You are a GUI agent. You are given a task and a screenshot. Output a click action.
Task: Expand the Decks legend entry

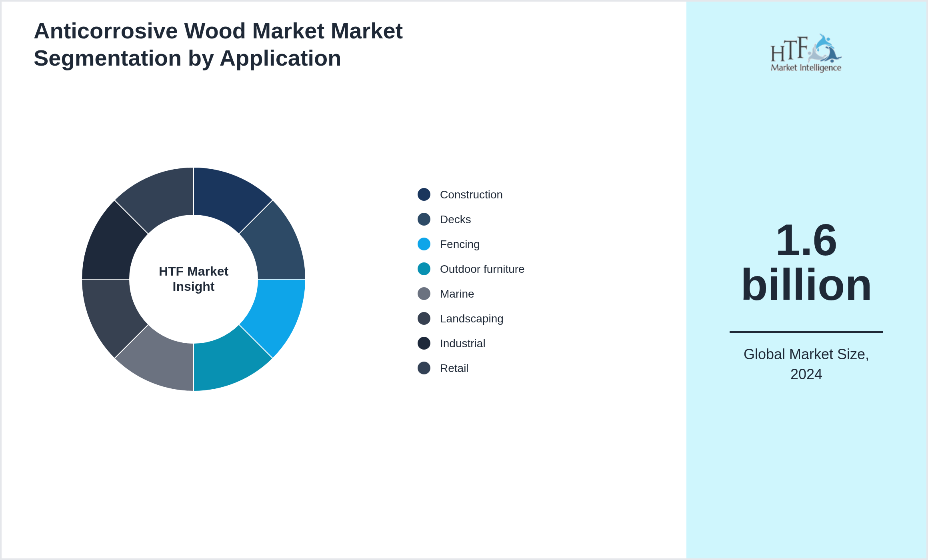click(x=455, y=220)
